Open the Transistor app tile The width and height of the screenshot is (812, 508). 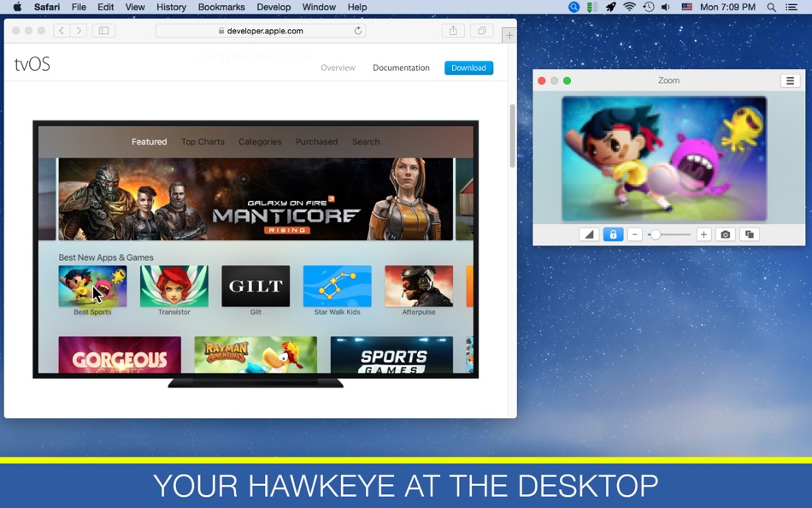point(174,286)
